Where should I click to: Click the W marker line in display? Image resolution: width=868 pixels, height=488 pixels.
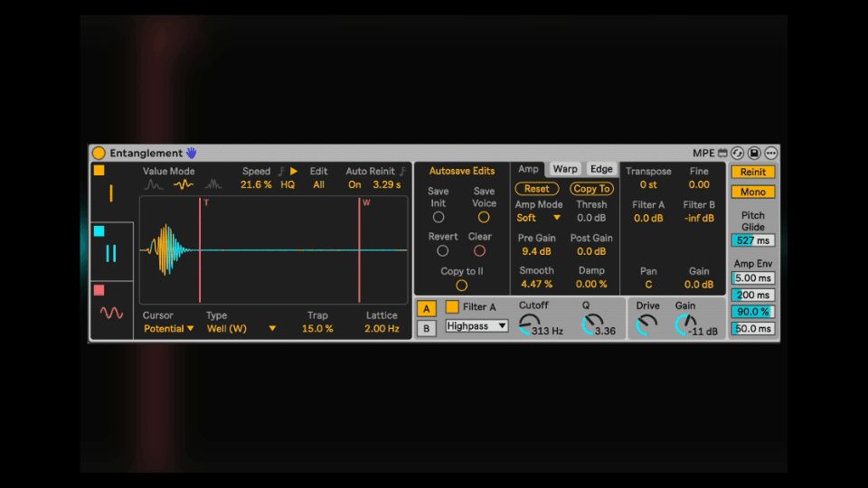(359, 250)
